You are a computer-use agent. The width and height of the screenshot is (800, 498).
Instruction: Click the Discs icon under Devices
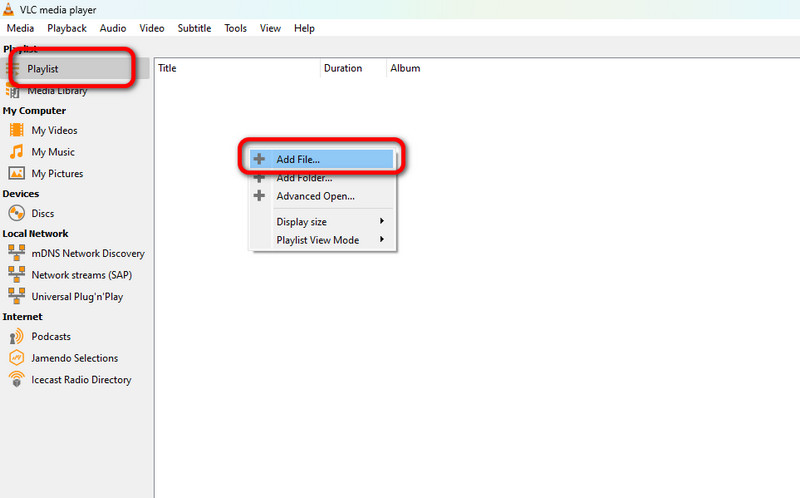pos(16,213)
